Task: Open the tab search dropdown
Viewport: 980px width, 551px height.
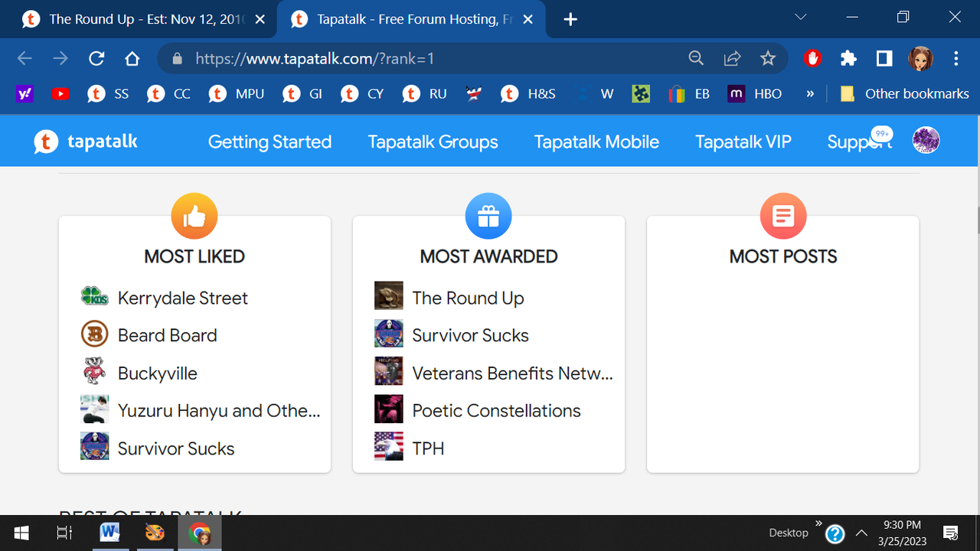Action: coord(801,18)
